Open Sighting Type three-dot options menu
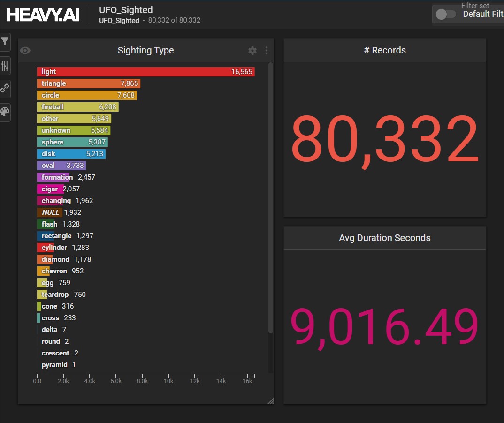 pos(267,51)
